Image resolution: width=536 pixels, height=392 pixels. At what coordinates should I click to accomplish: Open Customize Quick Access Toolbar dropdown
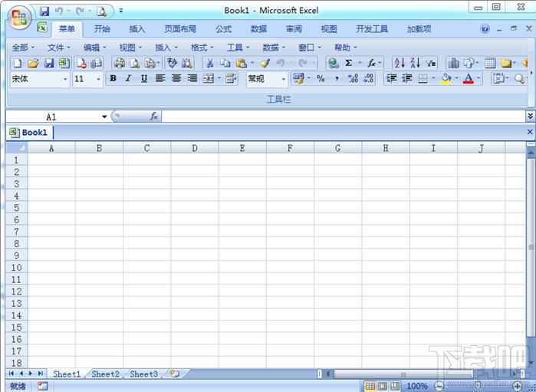121,11
